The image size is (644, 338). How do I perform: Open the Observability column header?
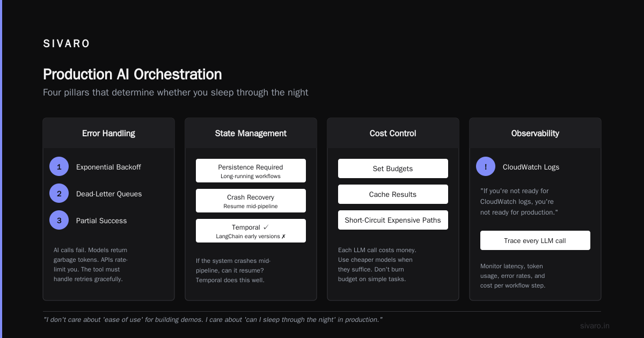coord(535,133)
